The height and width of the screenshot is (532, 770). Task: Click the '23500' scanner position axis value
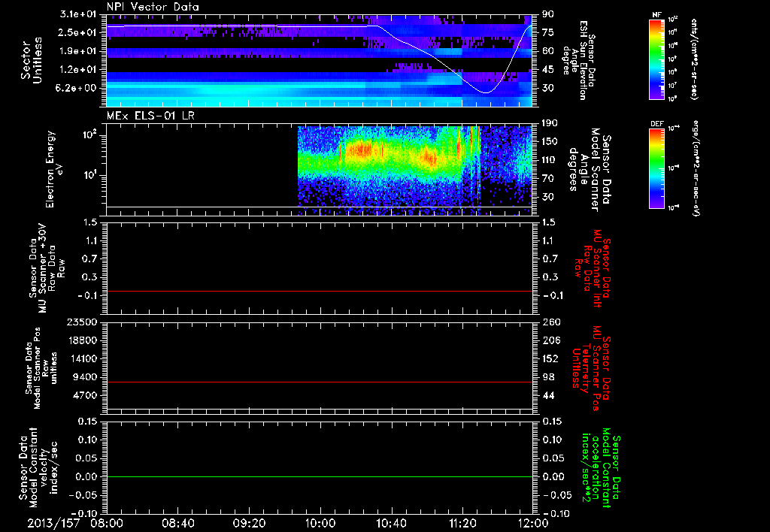click(83, 322)
